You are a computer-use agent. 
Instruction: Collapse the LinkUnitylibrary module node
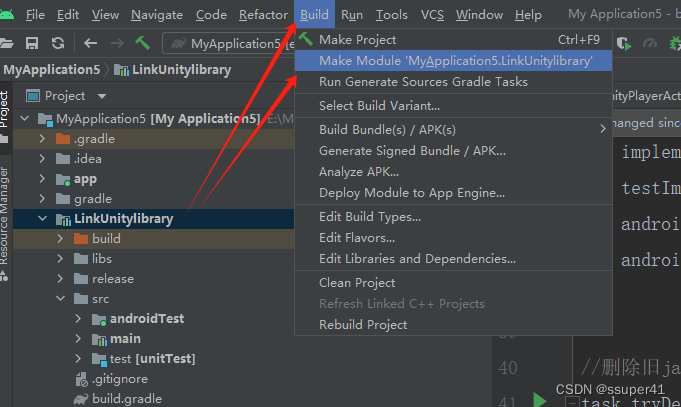[42, 218]
